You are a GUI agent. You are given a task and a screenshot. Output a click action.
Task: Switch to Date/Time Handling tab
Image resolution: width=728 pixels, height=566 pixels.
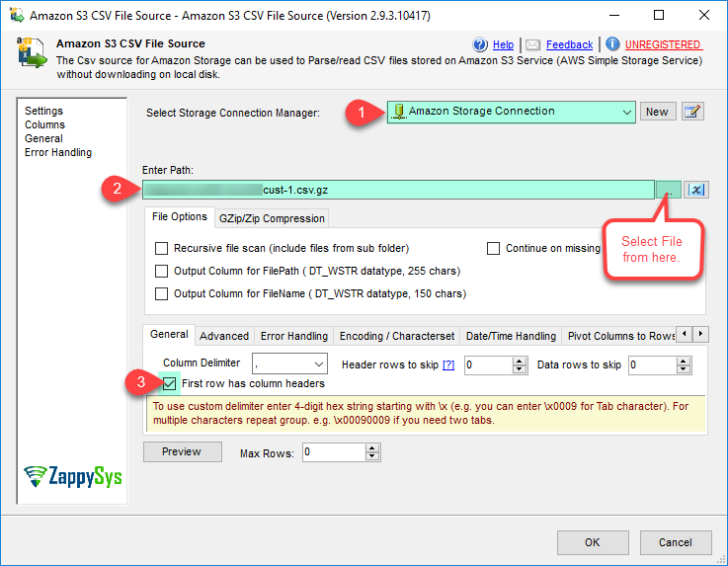tap(511, 336)
